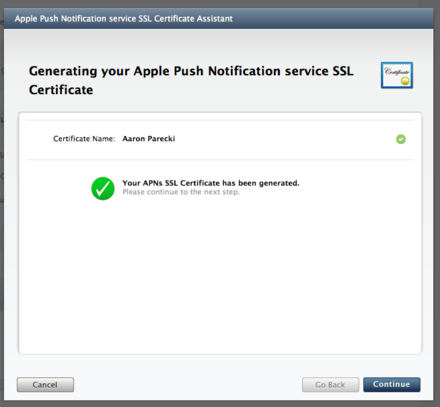Click the disabled Go Back button

330,385
